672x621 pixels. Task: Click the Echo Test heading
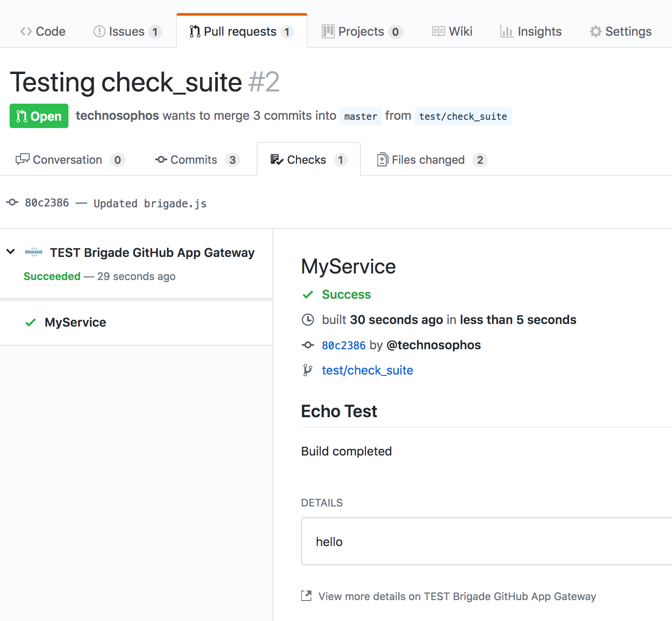[339, 411]
